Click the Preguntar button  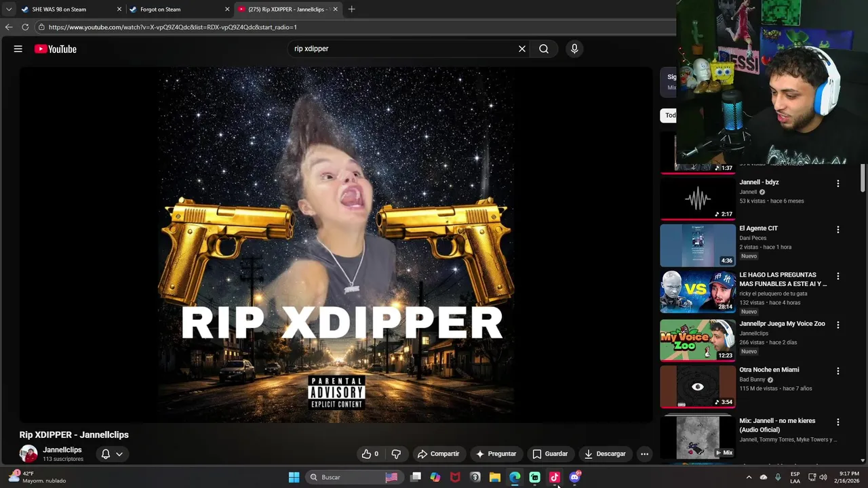click(496, 454)
